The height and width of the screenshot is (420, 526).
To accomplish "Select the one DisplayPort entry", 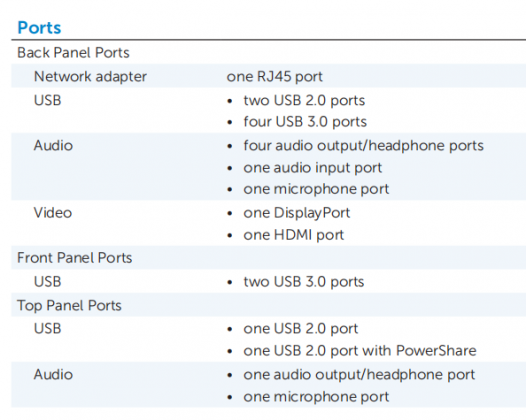I will pyautogui.click(x=297, y=213).
